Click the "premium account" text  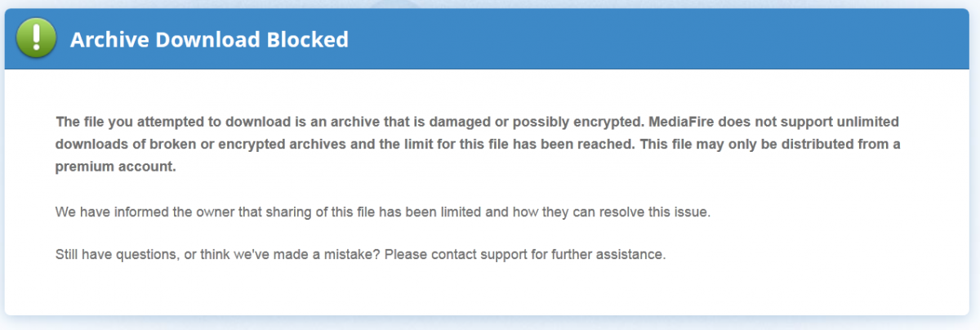pyautogui.click(x=116, y=167)
